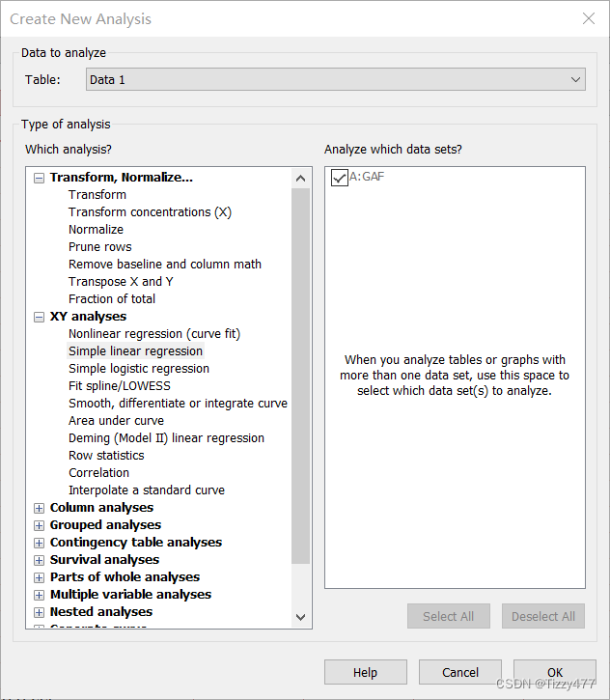The image size is (610, 700).
Task: Expand the Survival analyses group
Action: pos(40,560)
